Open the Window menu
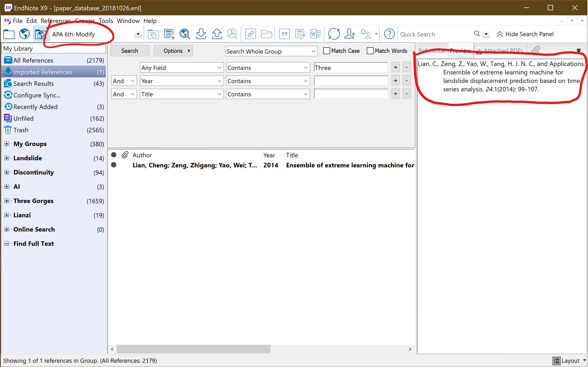Viewport: 588px width, 367px height. [x=128, y=21]
